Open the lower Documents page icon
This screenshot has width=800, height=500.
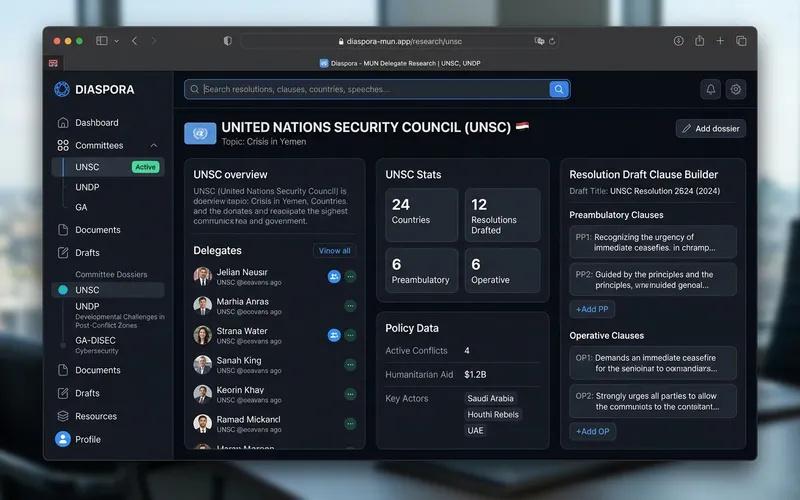(63, 370)
